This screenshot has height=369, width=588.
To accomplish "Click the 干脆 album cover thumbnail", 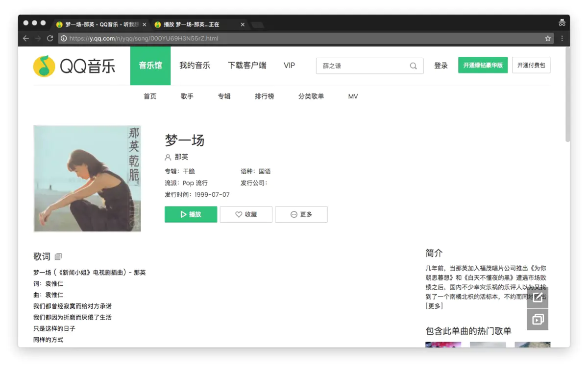I will coord(87,178).
